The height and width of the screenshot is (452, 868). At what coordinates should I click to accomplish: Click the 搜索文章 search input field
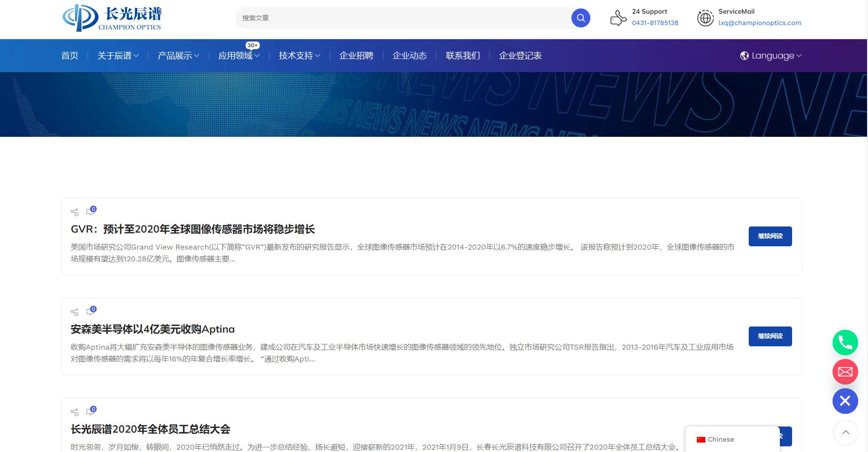(x=404, y=18)
